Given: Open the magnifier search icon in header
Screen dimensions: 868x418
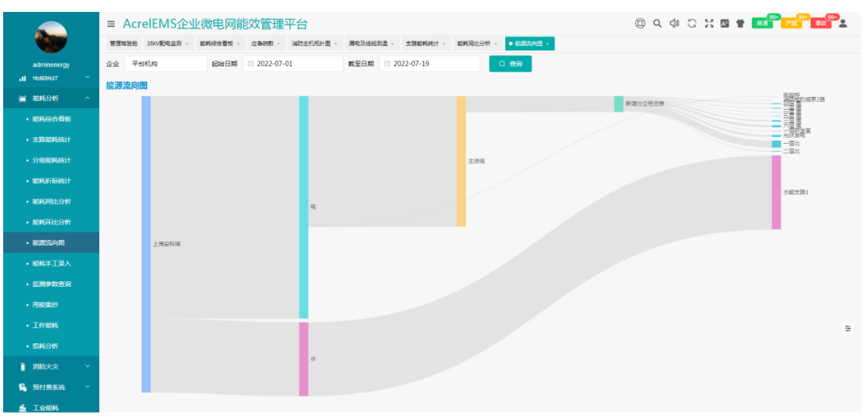Looking at the screenshot, I should 657,23.
